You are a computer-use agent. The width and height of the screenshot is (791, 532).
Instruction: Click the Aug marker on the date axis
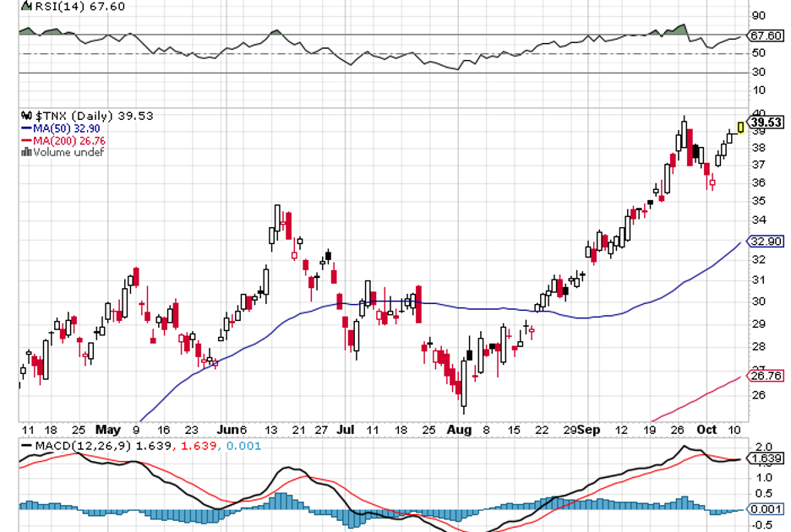[x=458, y=429]
